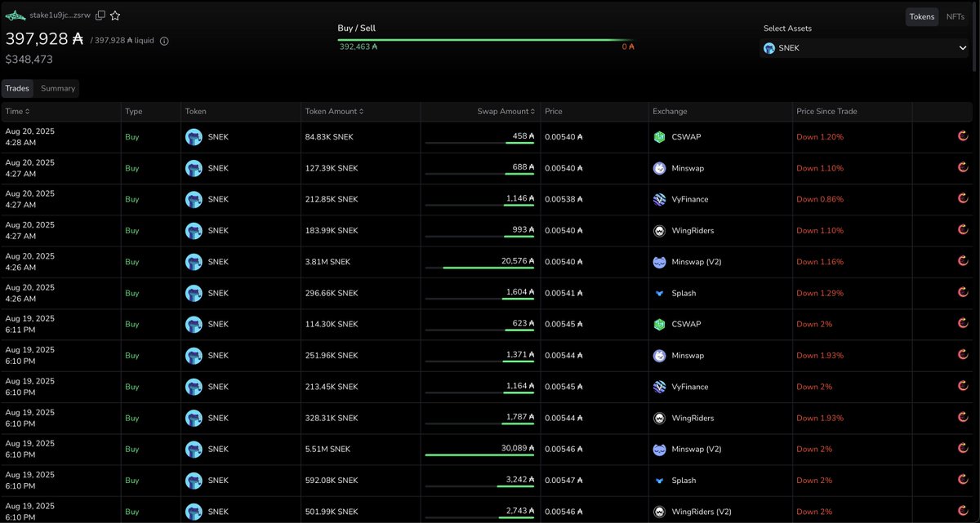Click swap amount bar for 30,089 ₳
This screenshot has height=523, width=980.
pyautogui.click(x=479, y=455)
